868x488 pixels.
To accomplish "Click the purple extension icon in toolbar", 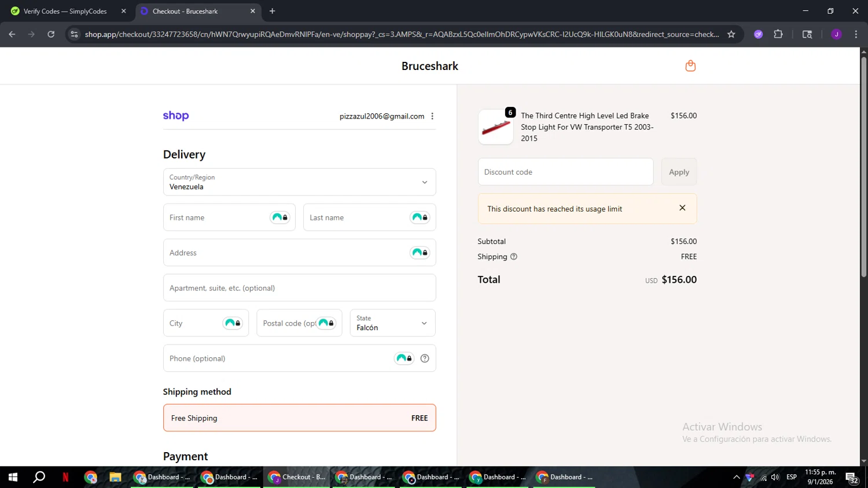I will tap(758, 34).
